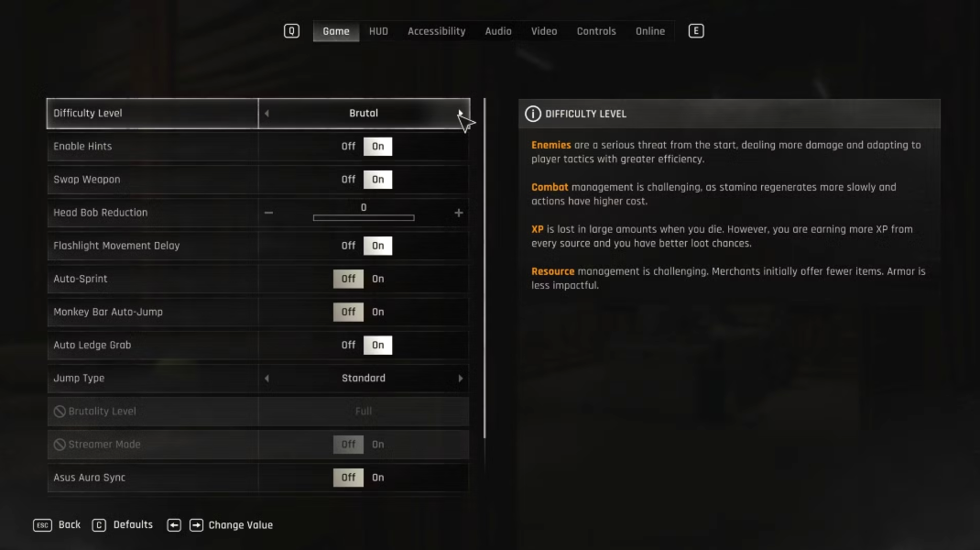Turn Auto-Sprint on
980x550 pixels.
coord(378,279)
